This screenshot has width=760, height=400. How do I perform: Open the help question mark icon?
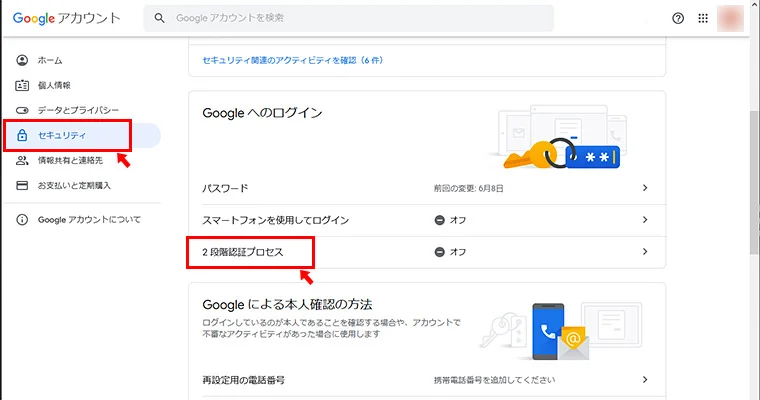point(678,18)
